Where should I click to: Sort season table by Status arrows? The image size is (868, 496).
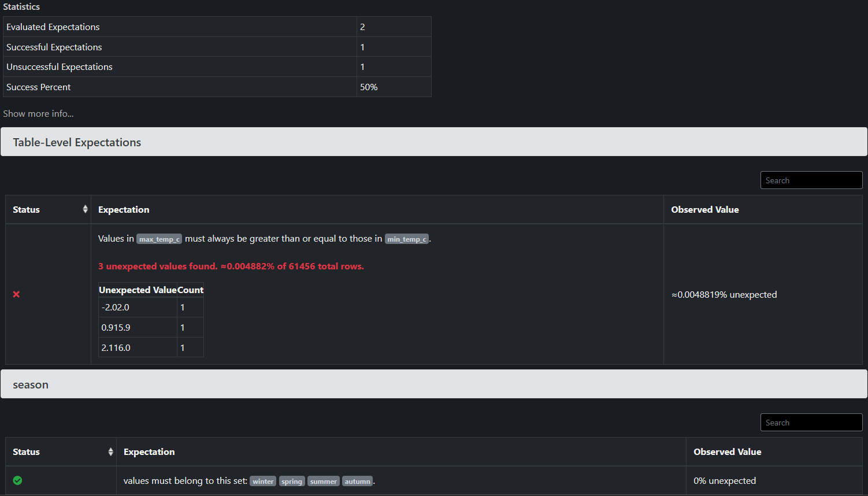(110, 451)
